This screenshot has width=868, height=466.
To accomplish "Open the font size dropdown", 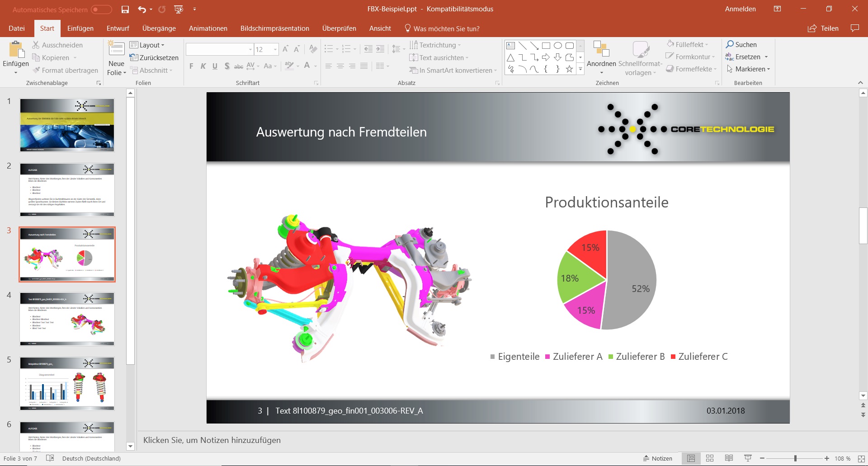I will tap(275, 49).
